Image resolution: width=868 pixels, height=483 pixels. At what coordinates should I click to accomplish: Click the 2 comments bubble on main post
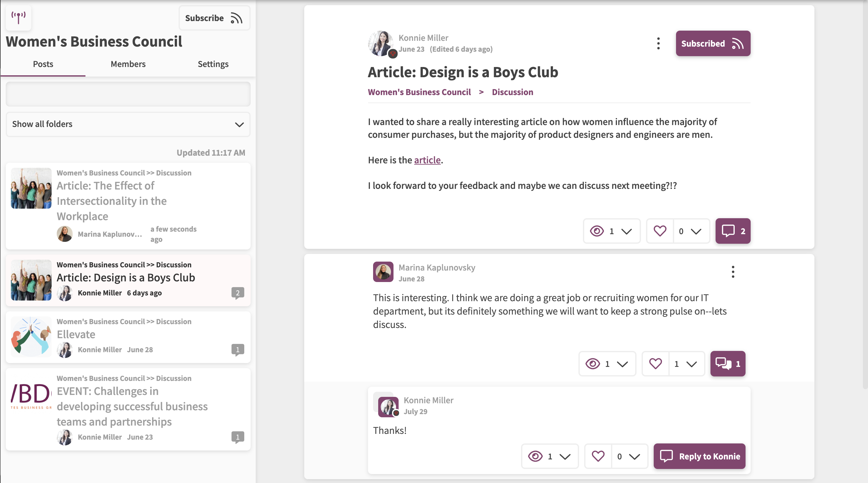tap(732, 231)
